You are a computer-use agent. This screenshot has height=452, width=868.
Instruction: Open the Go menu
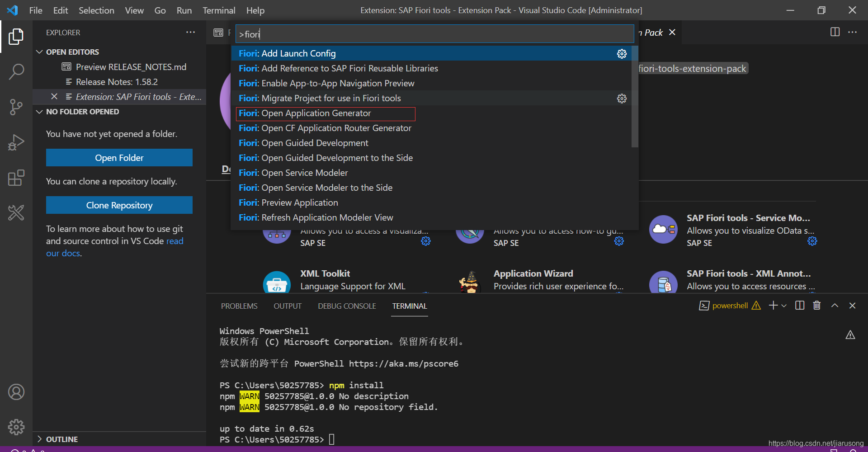pyautogui.click(x=160, y=10)
